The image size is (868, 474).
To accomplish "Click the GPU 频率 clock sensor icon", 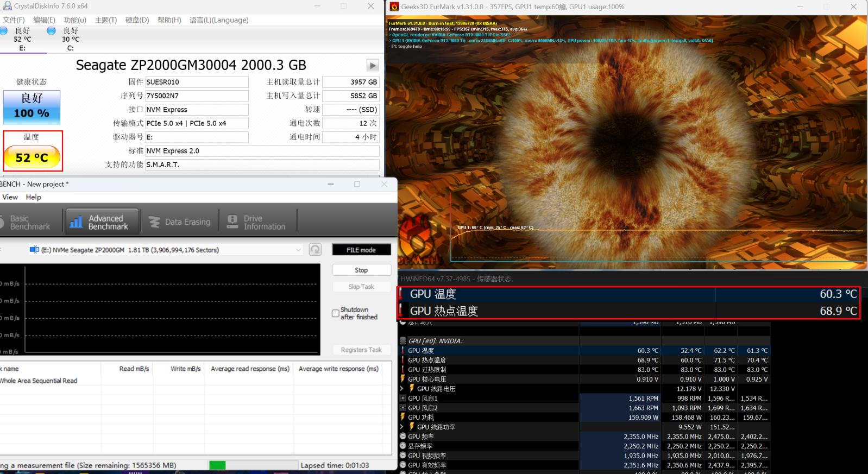I will [x=402, y=437].
